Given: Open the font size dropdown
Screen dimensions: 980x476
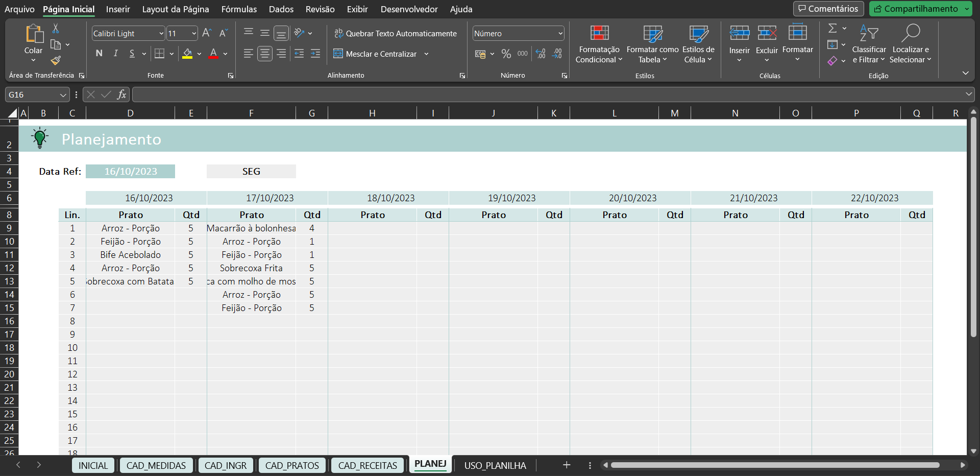Looking at the screenshot, I should pyautogui.click(x=193, y=33).
